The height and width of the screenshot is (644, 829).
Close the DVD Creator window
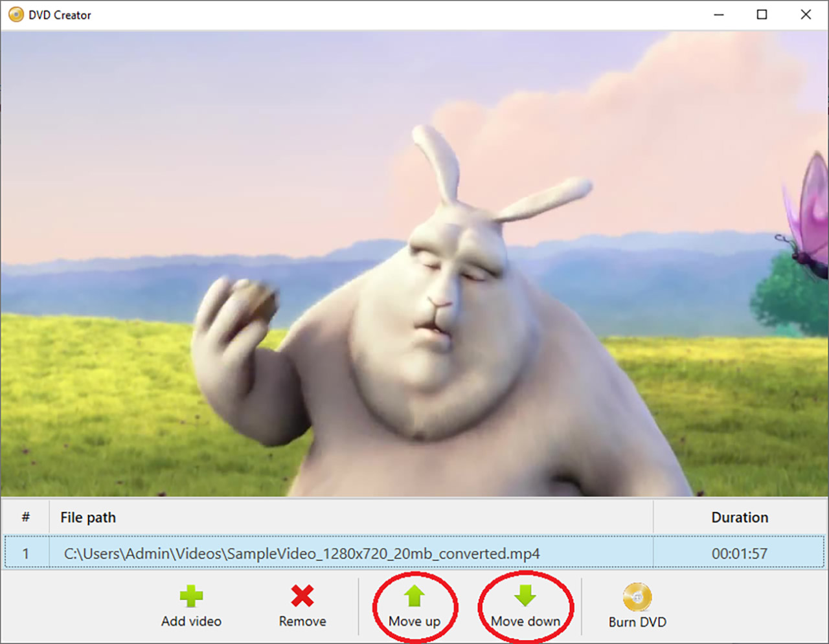point(806,15)
